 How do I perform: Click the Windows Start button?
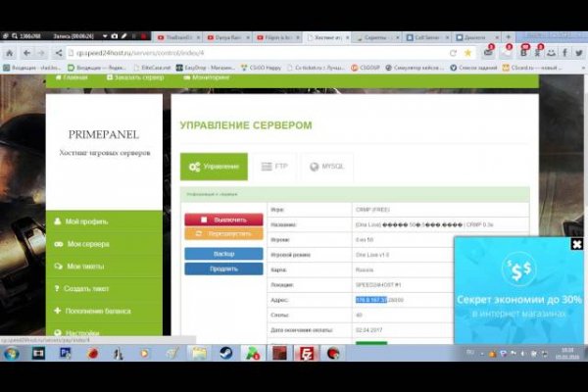pos(12,354)
